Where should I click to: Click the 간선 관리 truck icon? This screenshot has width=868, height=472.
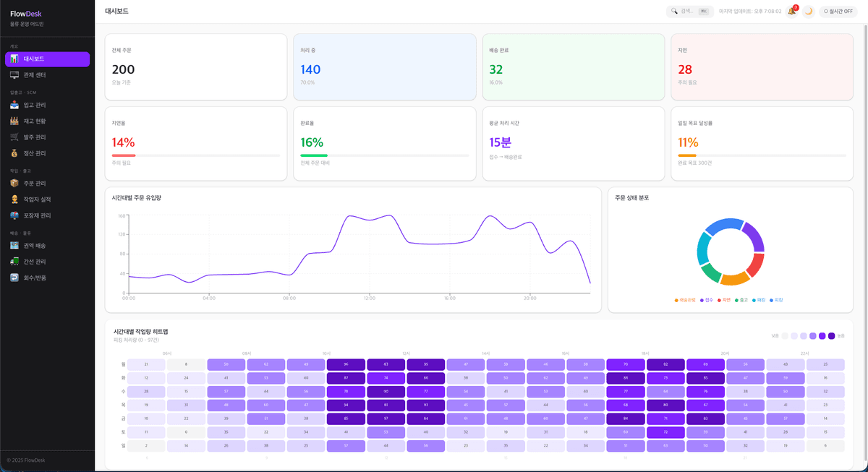tap(14, 262)
